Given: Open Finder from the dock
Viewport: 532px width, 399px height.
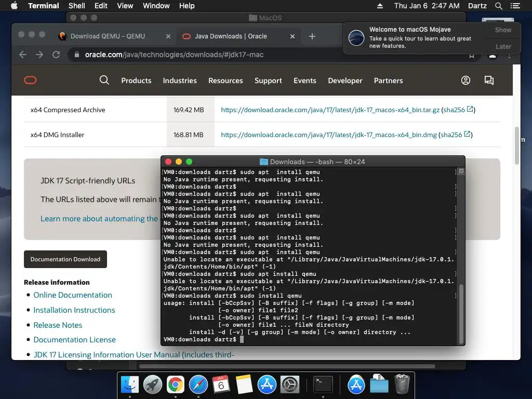Looking at the screenshot, I should (130, 385).
